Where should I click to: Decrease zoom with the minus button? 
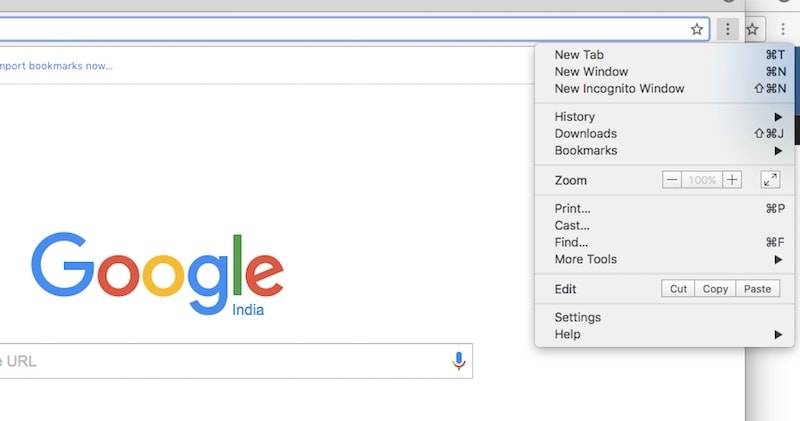[x=672, y=180]
